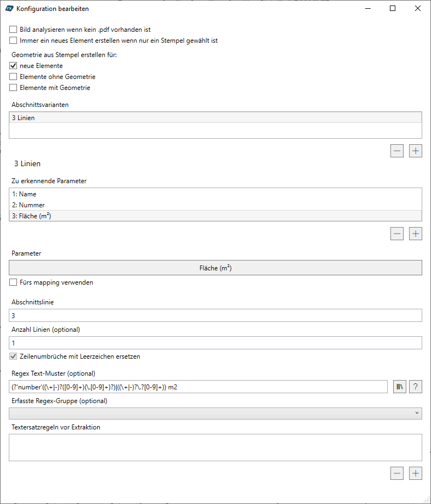Screen dimensions: 431x504
Task: Add a new Abschnittsvariante with the plus icon
Action: (415, 151)
